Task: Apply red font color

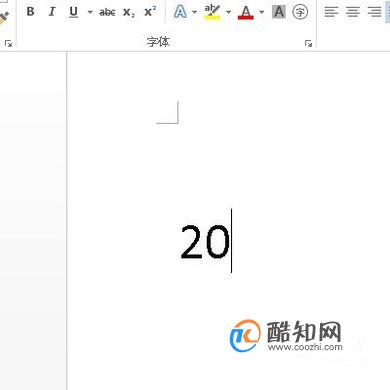Action: pyautogui.click(x=246, y=12)
